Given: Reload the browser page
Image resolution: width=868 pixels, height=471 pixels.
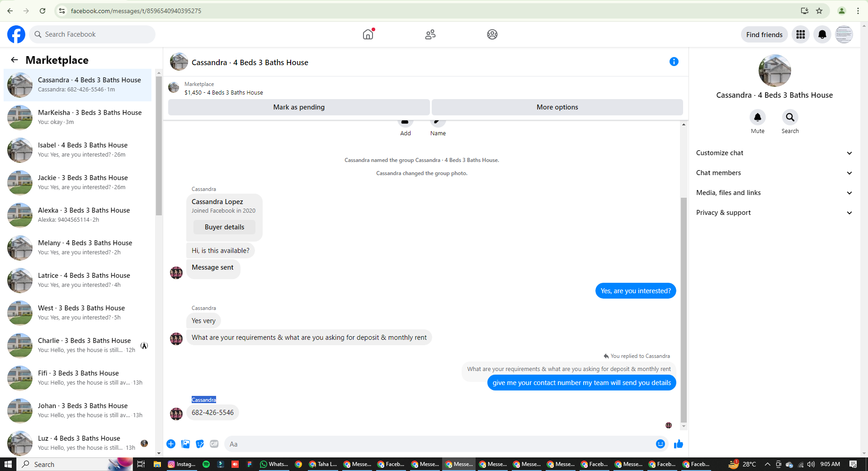Looking at the screenshot, I should [42, 11].
